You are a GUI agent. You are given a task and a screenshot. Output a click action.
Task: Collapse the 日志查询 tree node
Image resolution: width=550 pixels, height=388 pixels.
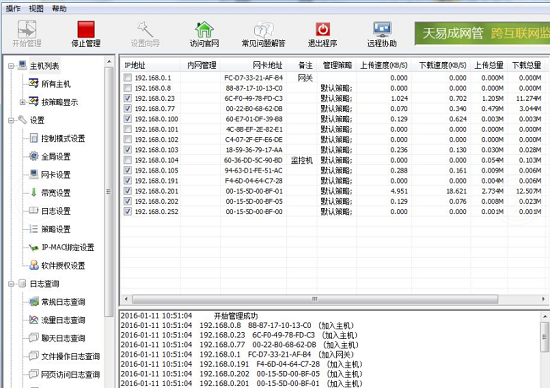[x=11, y=284]
